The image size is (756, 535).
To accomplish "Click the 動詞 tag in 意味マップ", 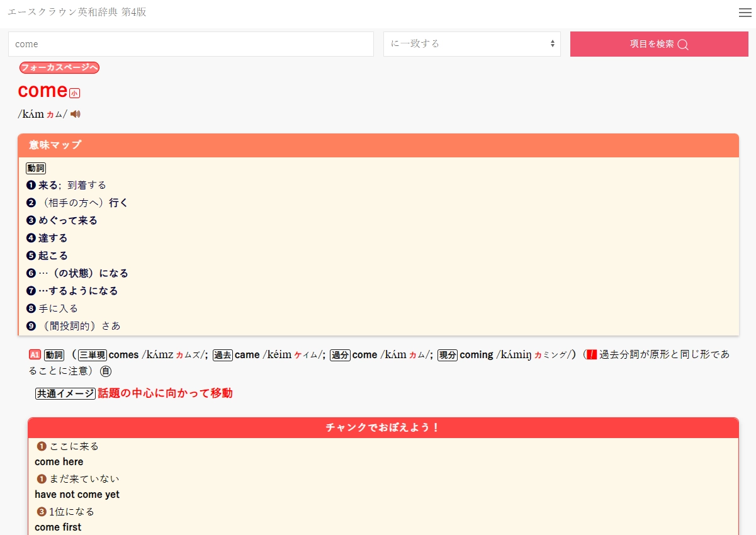I will (36, 169).
